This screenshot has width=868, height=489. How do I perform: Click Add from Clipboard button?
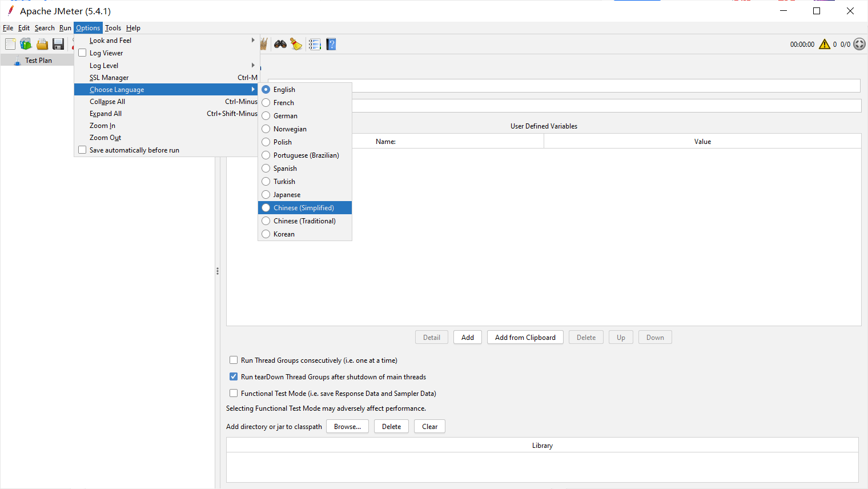[x=525, y=338]
